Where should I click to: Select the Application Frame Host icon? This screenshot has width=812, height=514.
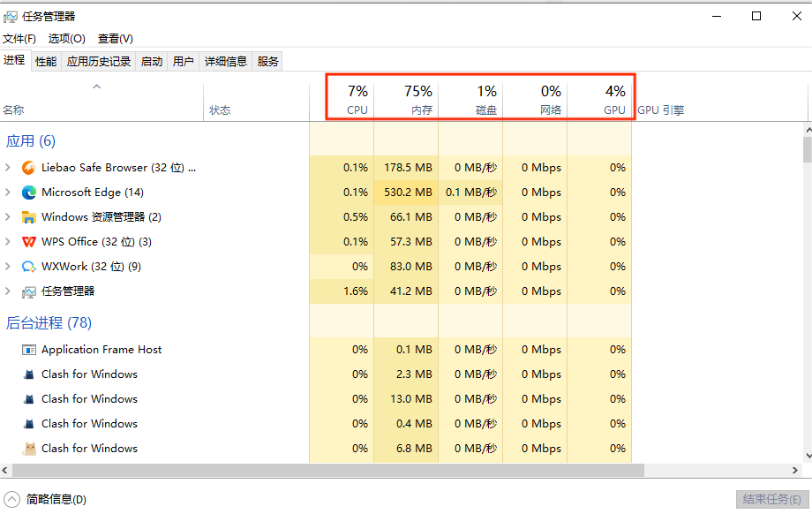[x=28, y=350]
